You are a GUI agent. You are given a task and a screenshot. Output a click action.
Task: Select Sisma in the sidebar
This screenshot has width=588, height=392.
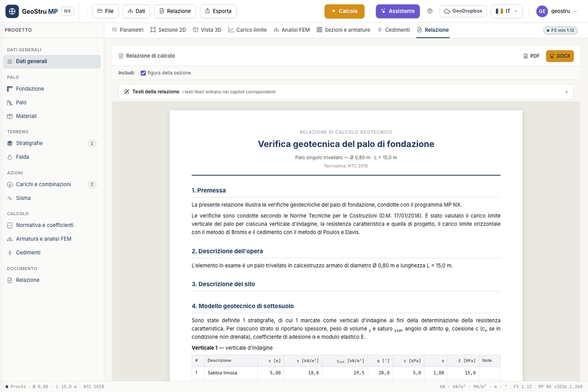point(52,198)
